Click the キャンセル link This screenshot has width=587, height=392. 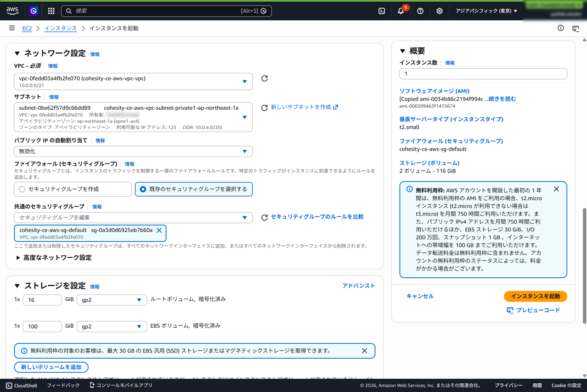(420, 296)
